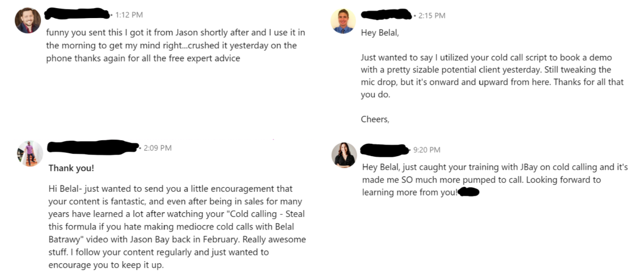Select the message mentioning training with JBay
The image size is (644, 274).
(495, 179)
